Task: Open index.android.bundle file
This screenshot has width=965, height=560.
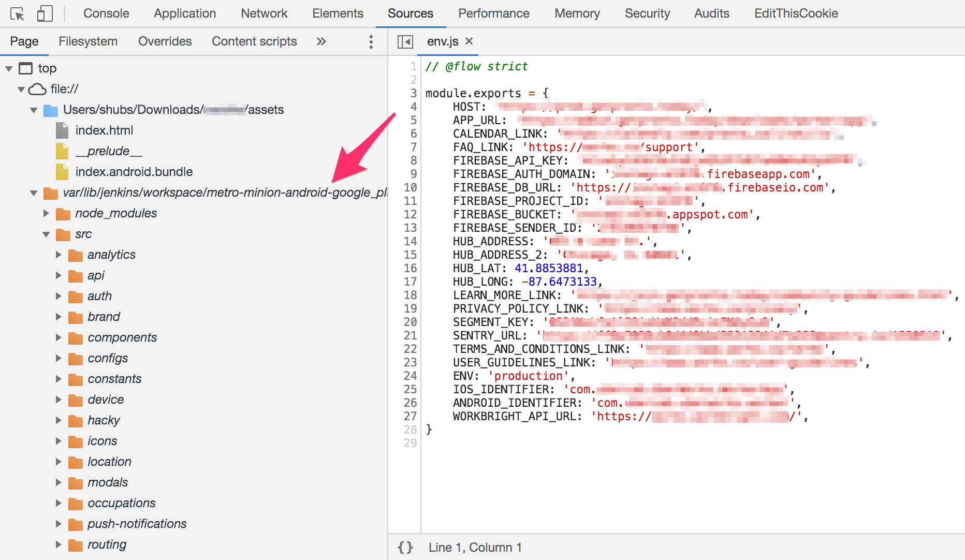Action: point(134,172)
